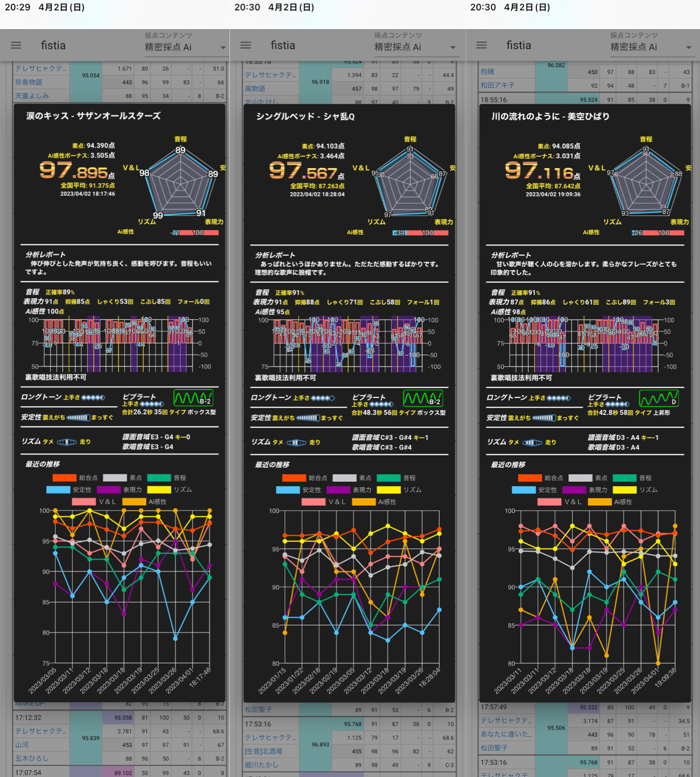Click the 97.895点 total score
700x777 pixels.
pyautogui.click(x=77, y=171)
